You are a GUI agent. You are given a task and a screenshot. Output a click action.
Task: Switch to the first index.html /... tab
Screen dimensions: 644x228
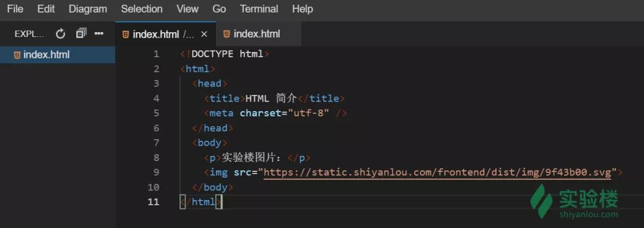[x=166, y=34]
